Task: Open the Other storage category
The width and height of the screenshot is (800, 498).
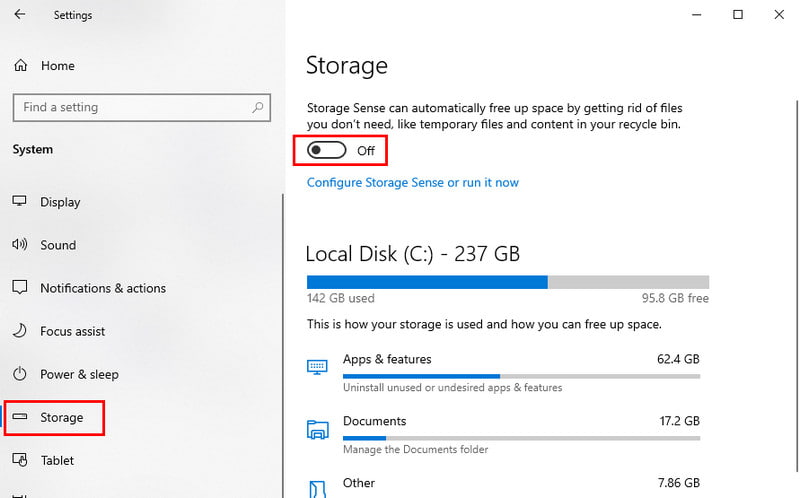Action: (503, 486)
